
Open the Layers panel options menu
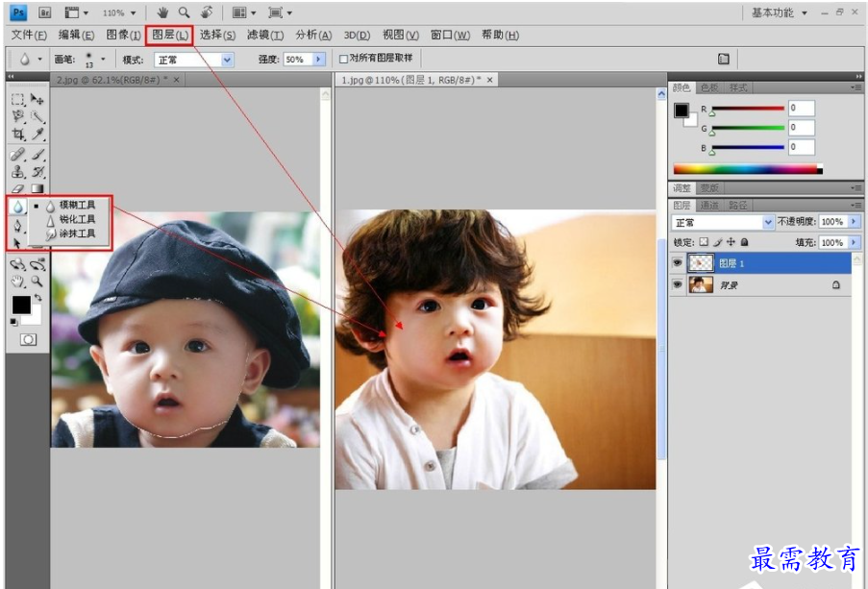(x=856, y=206)
